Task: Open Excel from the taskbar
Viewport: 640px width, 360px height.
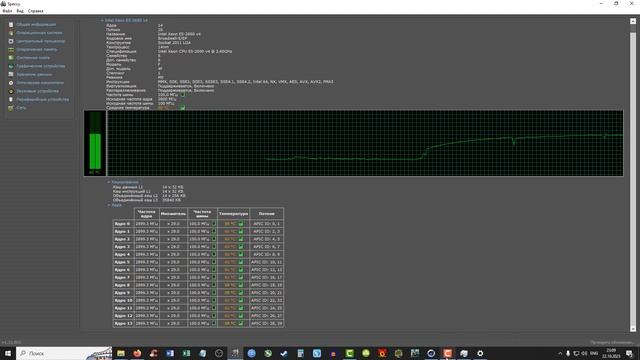Action: pos(186,353)
